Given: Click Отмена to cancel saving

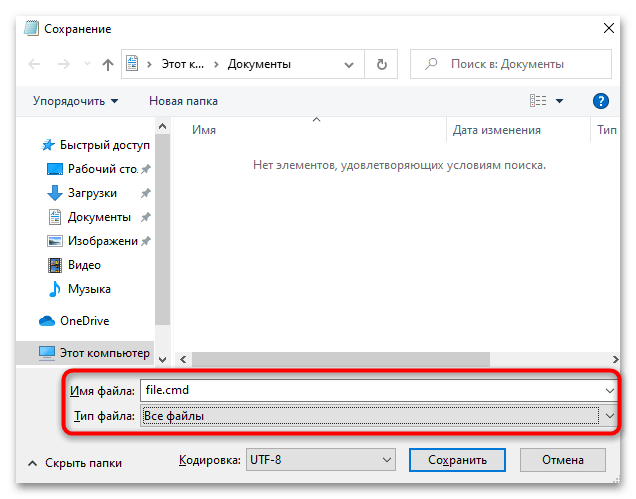Looking at the screenshot, I should (x=563, y=460).
